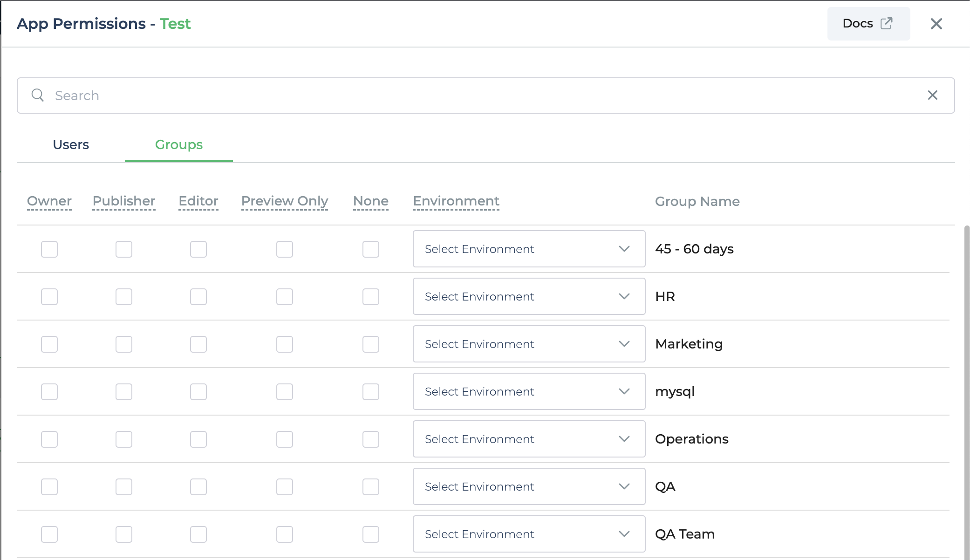Click the Publisher column header icon
Image resolution: width=970 pixels, height=560 pixels.
pyautogui.click(x=124, y=201)
